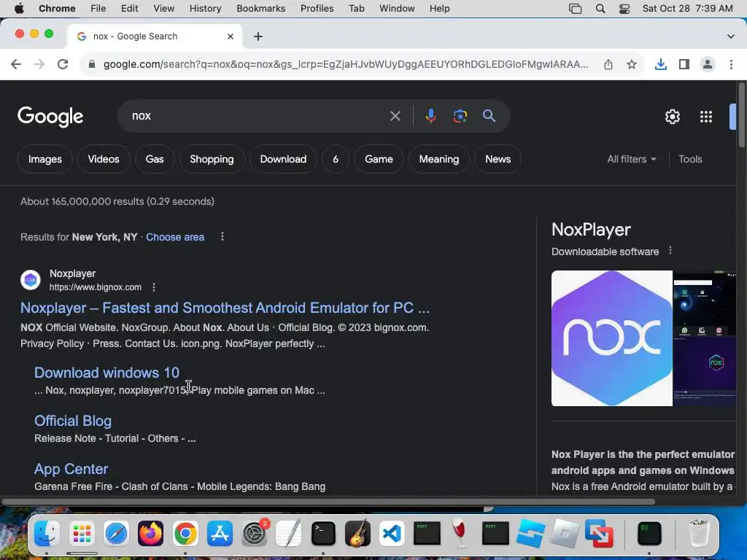
Task: Select the Meaning filter chip
Action: pos(438,159)
